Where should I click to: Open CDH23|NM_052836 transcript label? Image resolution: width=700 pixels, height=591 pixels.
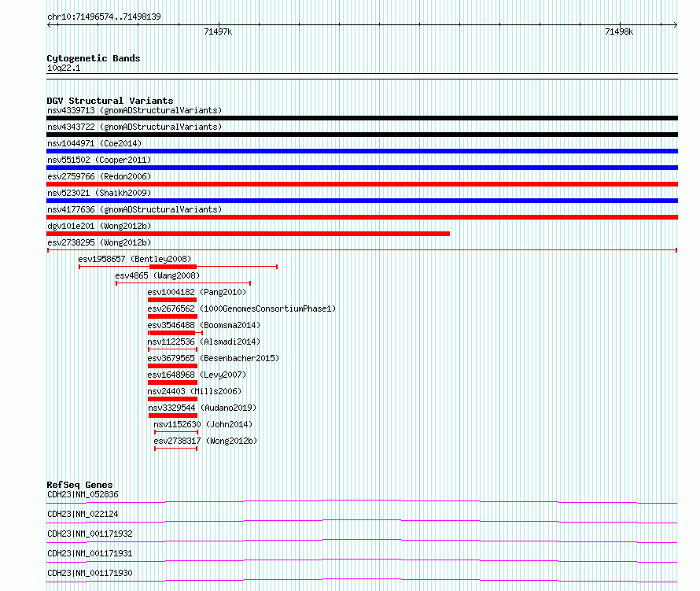click(x=83, y=494)
